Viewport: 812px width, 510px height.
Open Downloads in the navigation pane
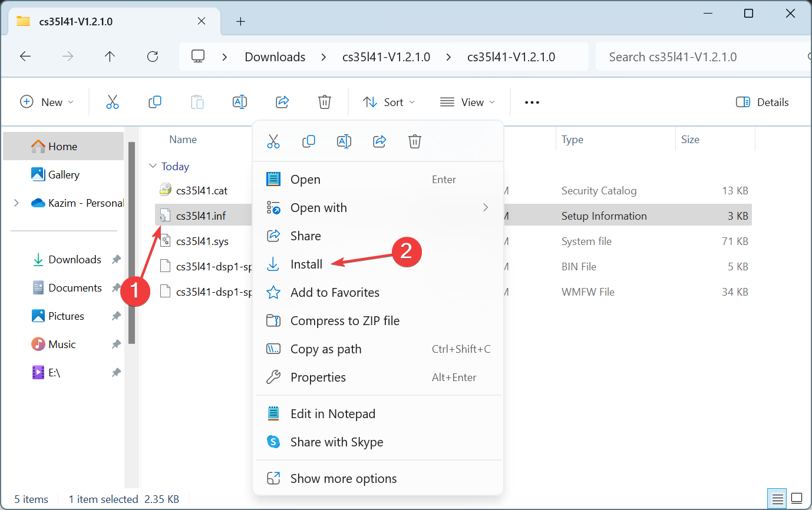tap(64, 259)
